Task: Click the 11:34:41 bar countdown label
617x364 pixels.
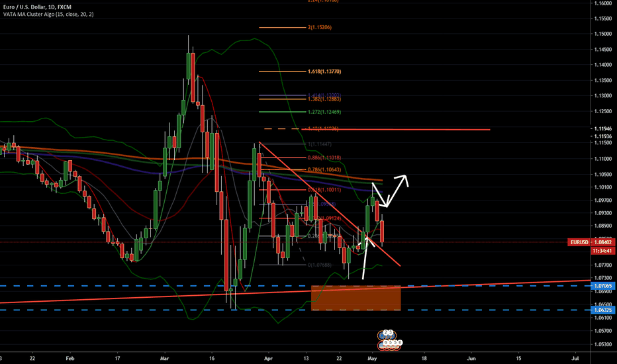Action: (602, 251)
